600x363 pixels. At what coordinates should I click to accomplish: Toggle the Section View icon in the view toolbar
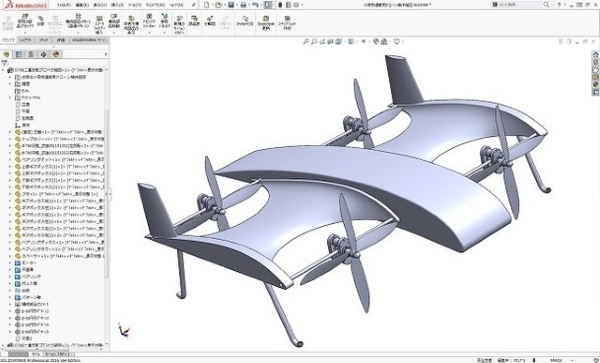[330, 41]
